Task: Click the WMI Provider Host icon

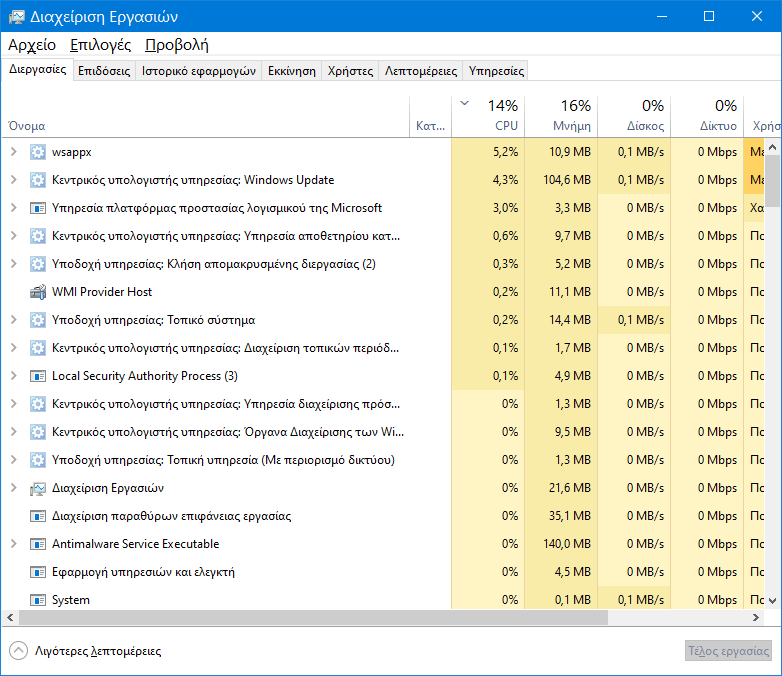Action: coord(38,292)
